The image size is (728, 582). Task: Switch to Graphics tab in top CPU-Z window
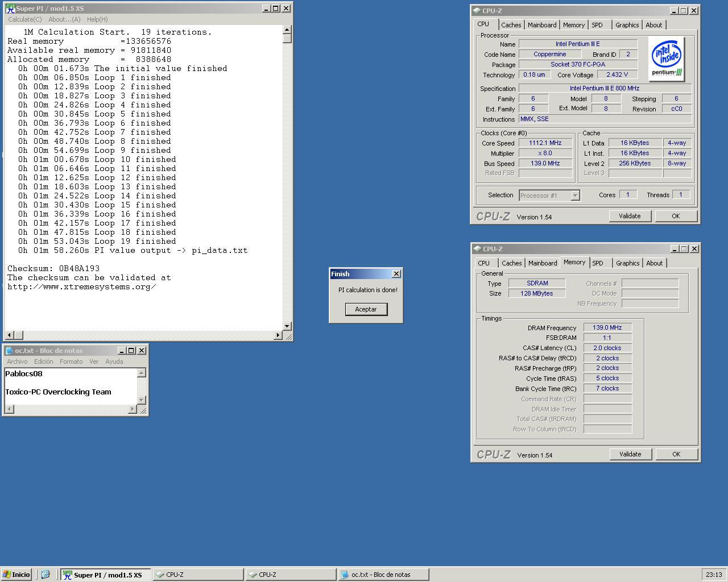click(x=627, y=25)
